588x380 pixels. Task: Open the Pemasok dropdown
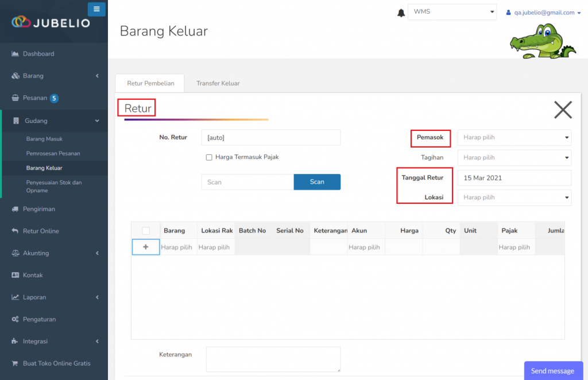[514, 138]
